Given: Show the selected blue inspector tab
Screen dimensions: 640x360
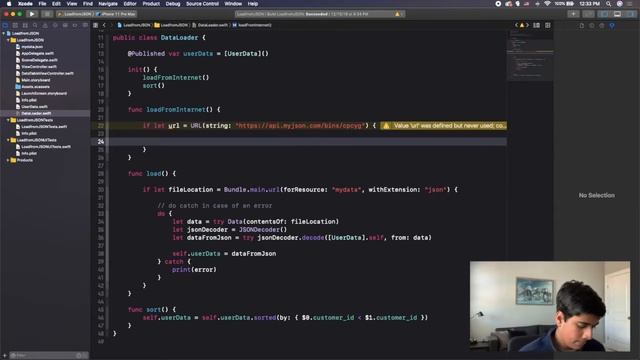Looking at the screenshot, I should [x=612, y=25].
